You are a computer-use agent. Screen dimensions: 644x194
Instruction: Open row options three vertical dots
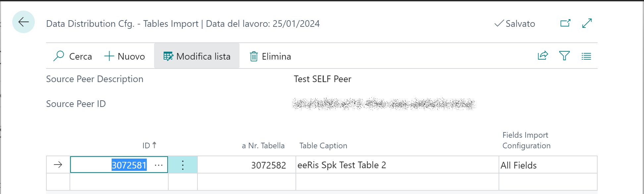click(183, 165)
